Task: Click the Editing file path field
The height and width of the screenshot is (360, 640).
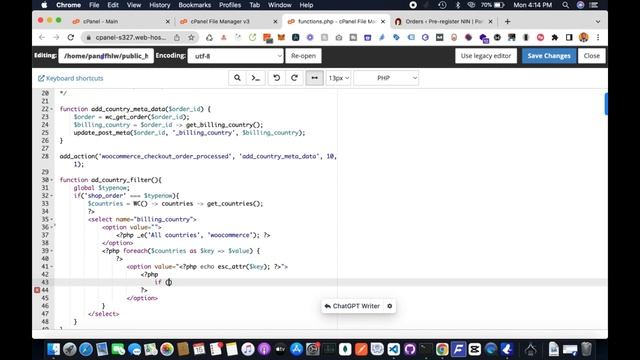Action: (106, 56)
